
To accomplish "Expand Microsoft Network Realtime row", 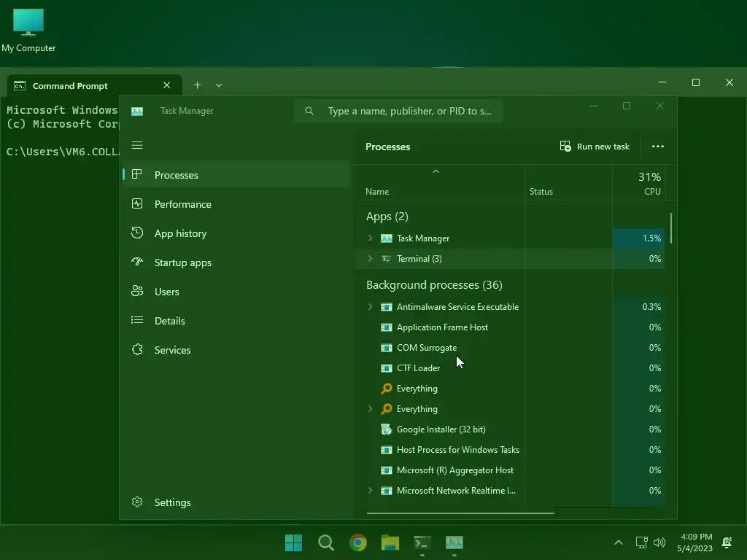I will click(x=370, y=491).
